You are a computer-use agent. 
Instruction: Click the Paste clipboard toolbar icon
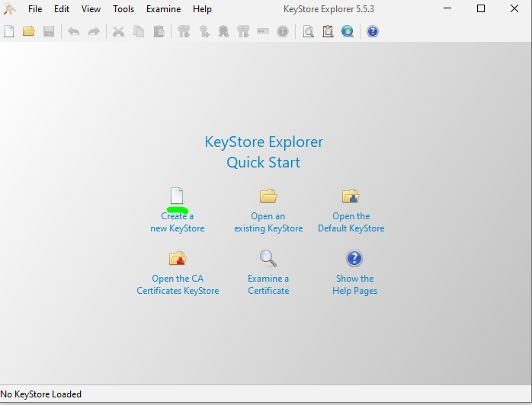pyautogui.click(x=159, y=31)
